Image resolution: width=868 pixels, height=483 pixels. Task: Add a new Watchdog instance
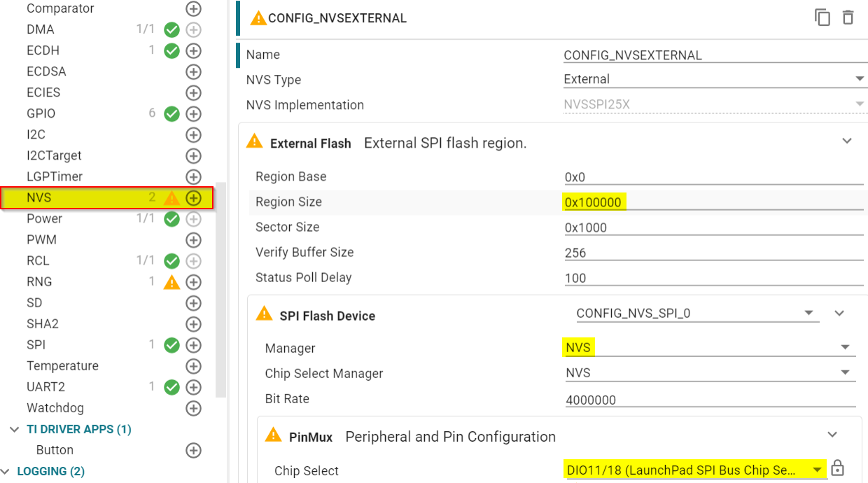tap(193, 407)
